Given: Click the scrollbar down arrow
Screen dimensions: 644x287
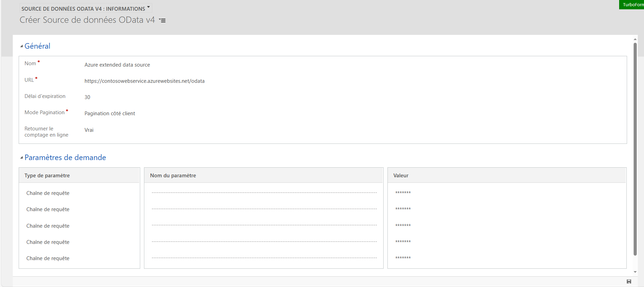Looking at the screenshot, I should 635,272.
